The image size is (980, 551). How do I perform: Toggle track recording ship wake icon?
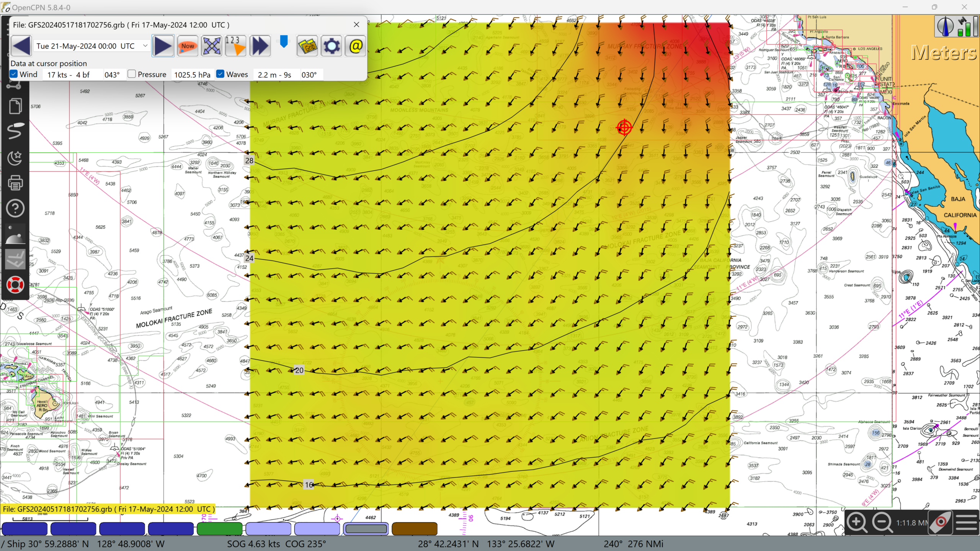pyautogui.click(x=15, y=131)
